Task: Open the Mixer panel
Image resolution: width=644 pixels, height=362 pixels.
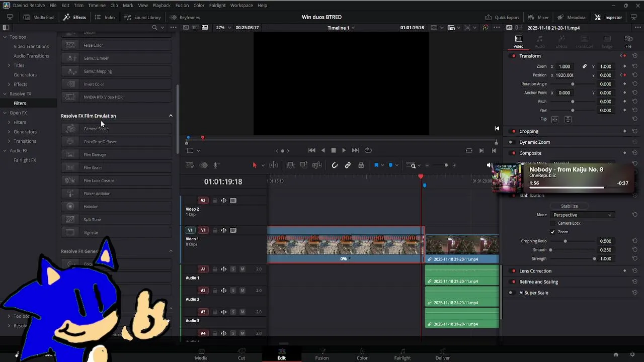Action: (x=538, y=17)
